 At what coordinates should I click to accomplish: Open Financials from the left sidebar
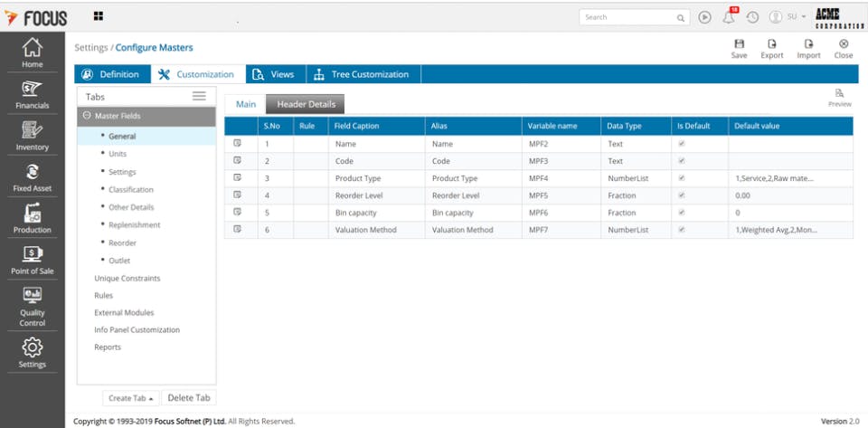pyautogui.click(x=33, y=94)
